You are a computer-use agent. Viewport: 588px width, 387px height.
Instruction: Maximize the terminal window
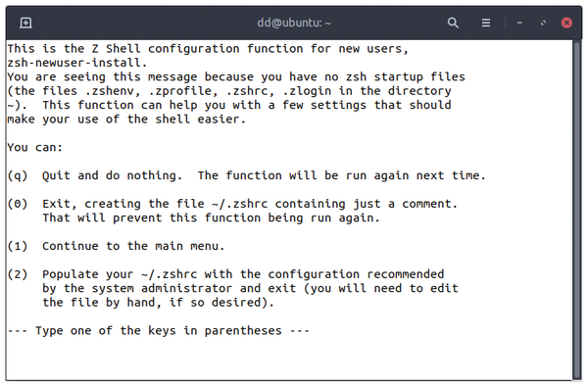543,23
